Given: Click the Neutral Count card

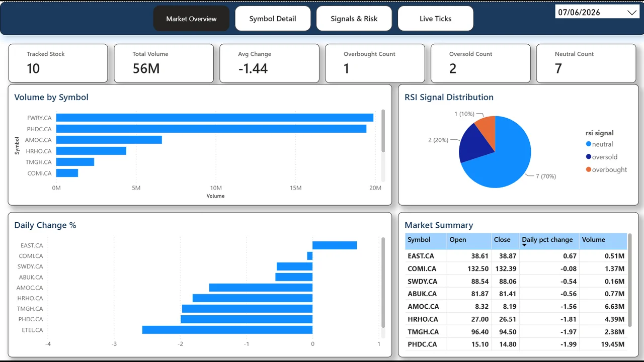Looking at the screenshot, I should [x=586, y=63].
